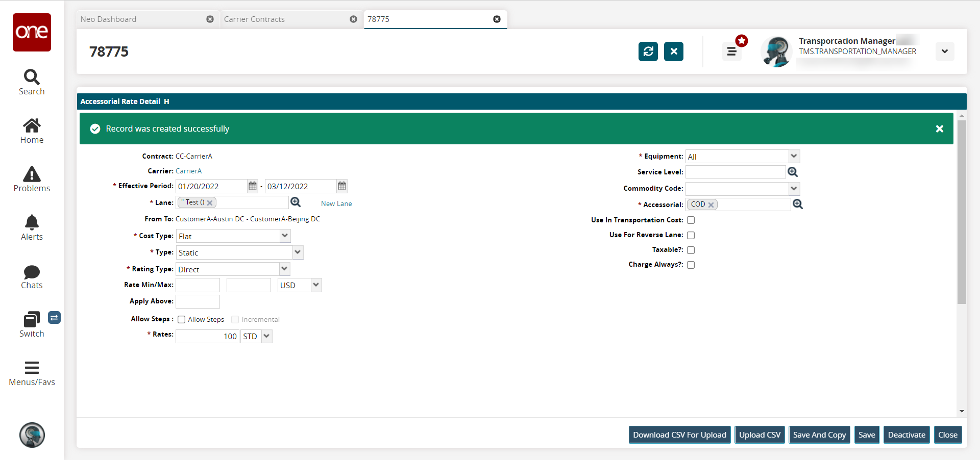Click the Service Level lookup magnifier
This screenshot has width=980, height=460.
click(x=793, y=172)
